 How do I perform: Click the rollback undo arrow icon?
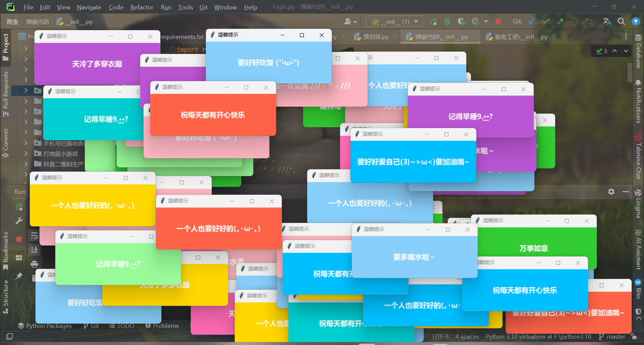(x=589, y=21)
